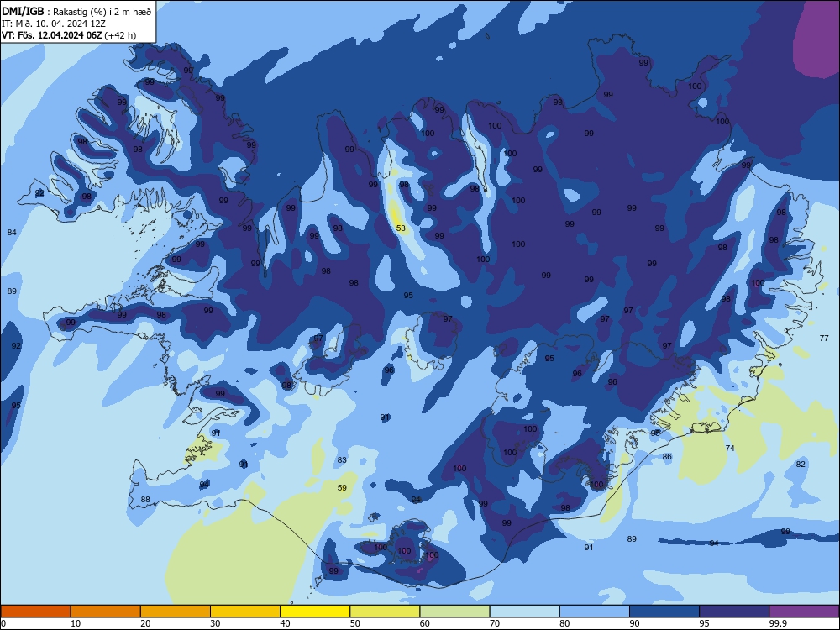The height and width of the screenshot is (630, 840).
Task: Click the 'VT: Fös. 12.04.2024 06Z (+42 h)' line
Action: (69, 35)
